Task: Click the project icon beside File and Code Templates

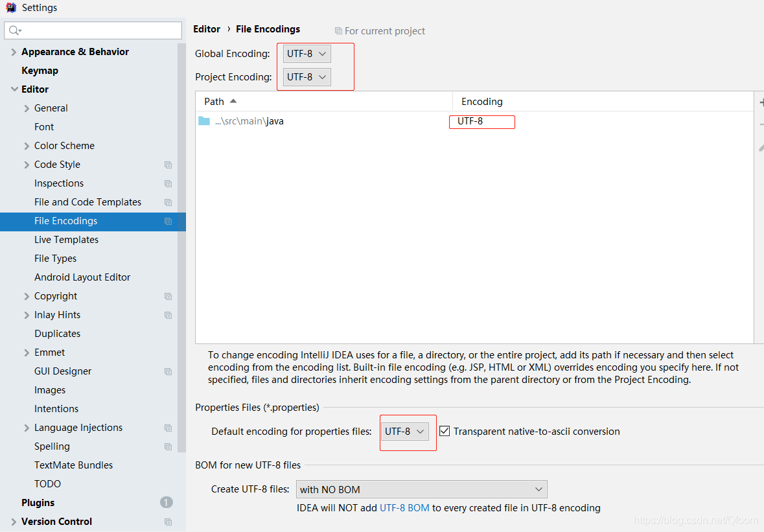Action: coord(168,203)
